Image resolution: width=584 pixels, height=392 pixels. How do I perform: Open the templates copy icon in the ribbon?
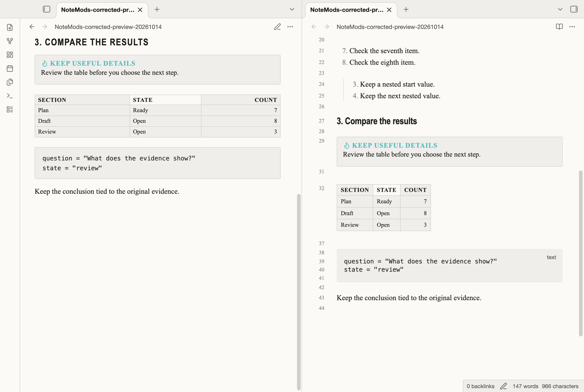coord(10,82)
